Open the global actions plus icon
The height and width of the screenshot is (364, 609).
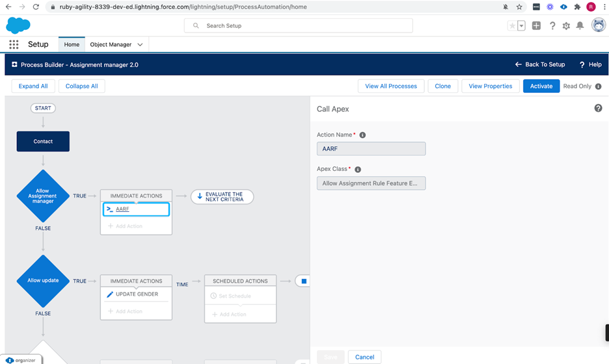[536, 26]
